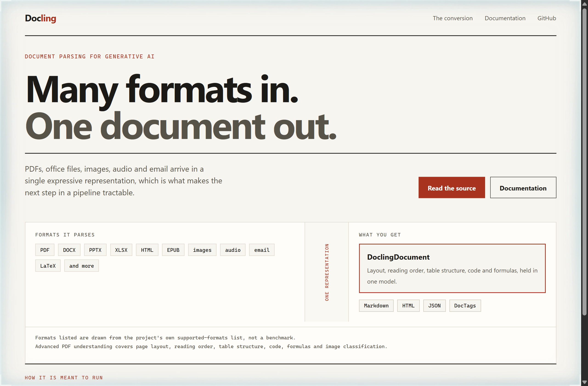Select the PDF format chip
This screenshot has height=386, width=588.
45,250
